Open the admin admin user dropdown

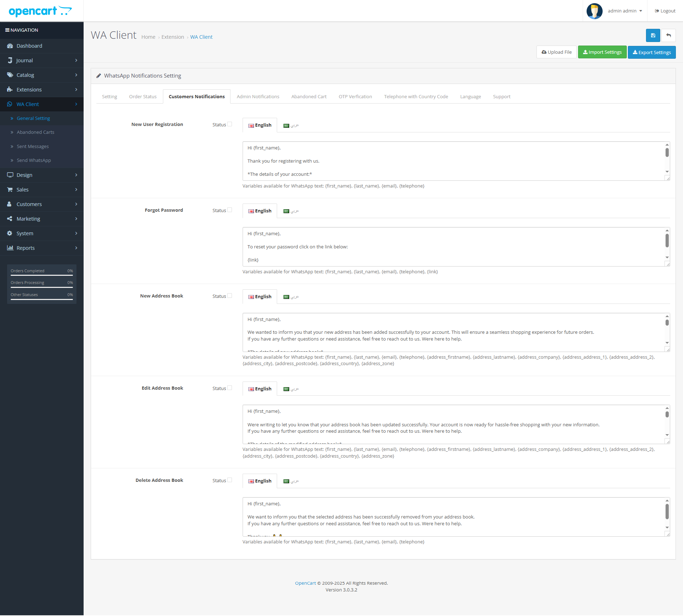point(625,11)
